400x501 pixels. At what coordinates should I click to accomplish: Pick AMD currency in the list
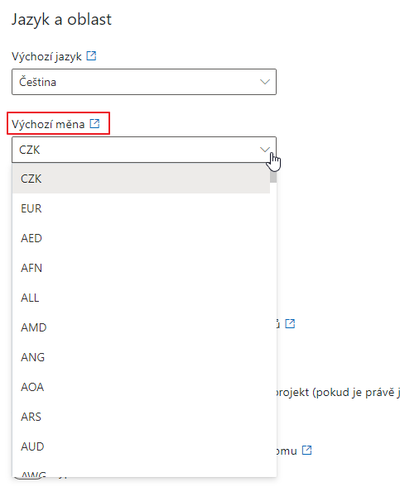[141, 327]
